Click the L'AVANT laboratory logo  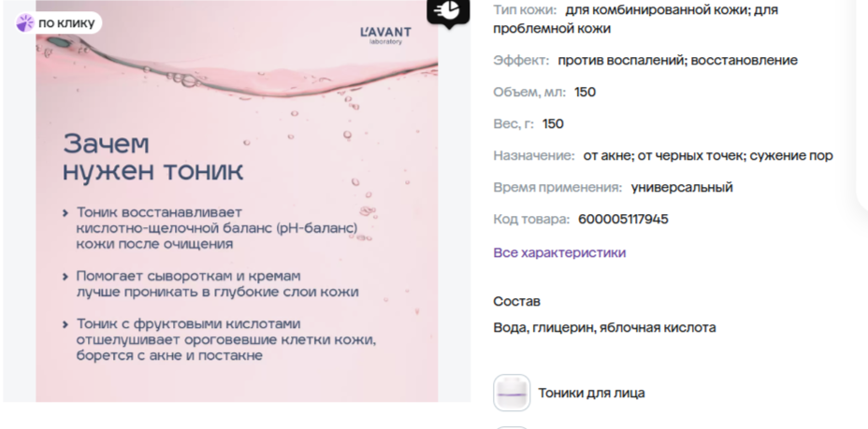click(386, 35)
